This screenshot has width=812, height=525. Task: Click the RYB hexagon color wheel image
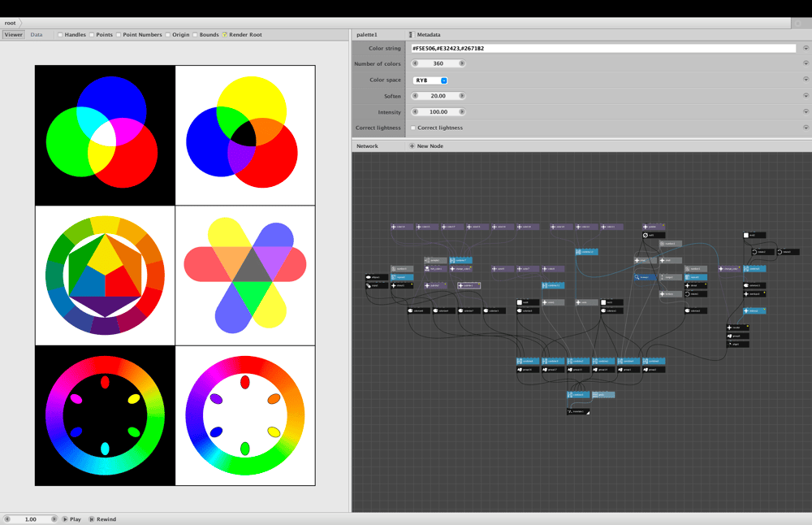[105, 276]
